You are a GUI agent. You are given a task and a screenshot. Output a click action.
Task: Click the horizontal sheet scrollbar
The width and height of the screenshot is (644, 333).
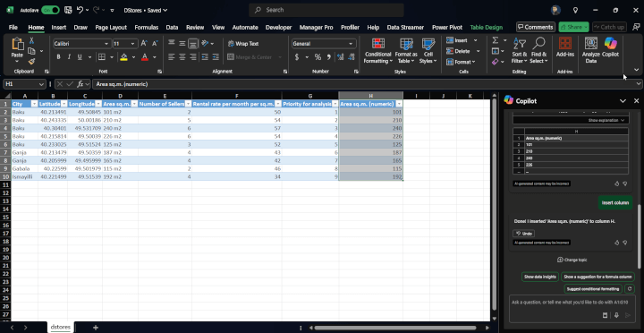point(395,328)
